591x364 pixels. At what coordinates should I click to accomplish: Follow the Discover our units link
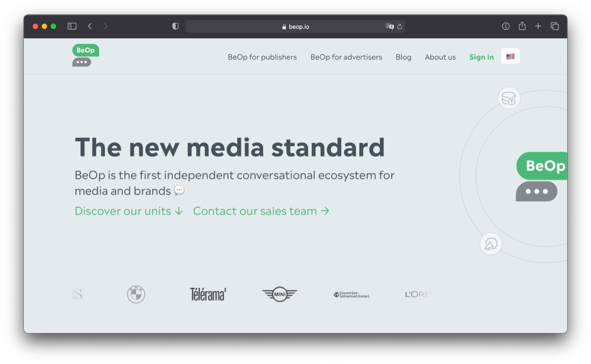[129, 211]
